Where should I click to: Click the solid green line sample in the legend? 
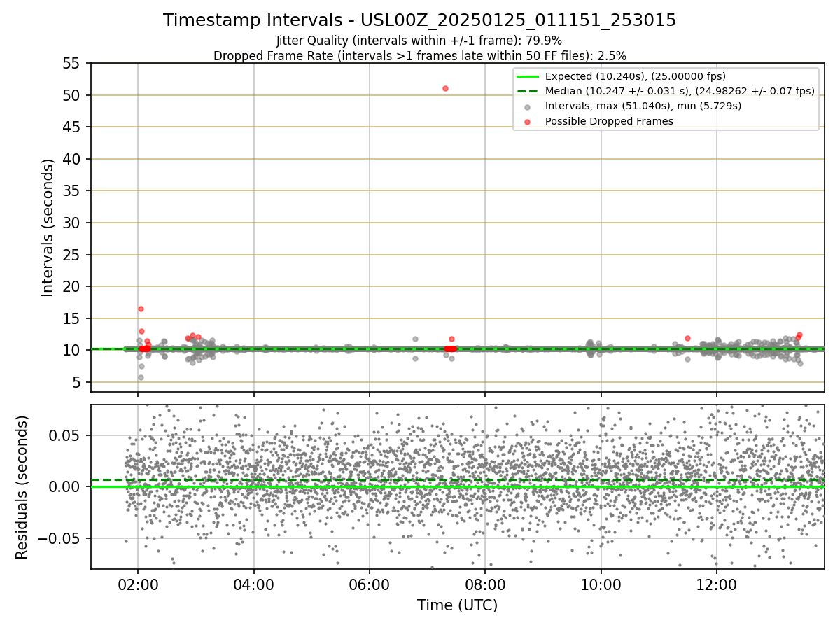click(528, 76)
